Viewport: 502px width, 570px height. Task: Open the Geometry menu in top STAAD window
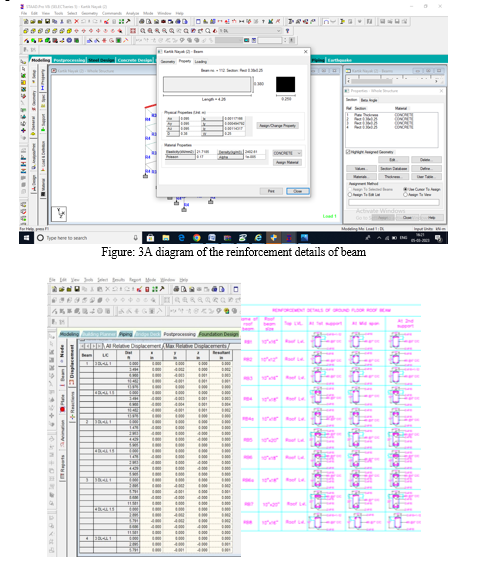(89, 13)
